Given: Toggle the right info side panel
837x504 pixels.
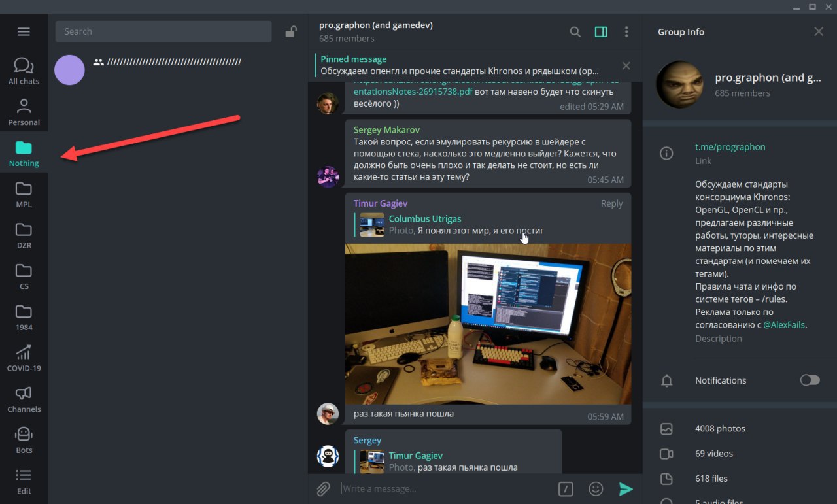Looking at the screenshot, I should (601, 31).
